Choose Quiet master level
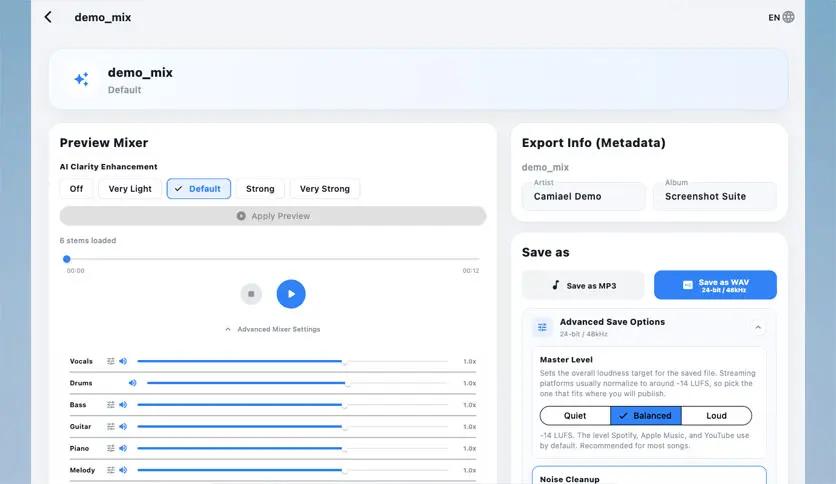This screenshot has width=836, height=484. coord(575,416)
